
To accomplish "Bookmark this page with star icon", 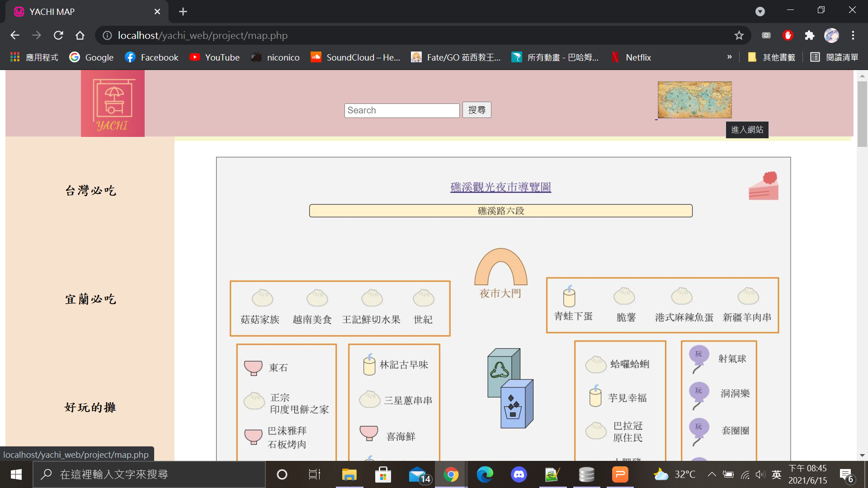I will pyautogui.click(x=739, y=35).
